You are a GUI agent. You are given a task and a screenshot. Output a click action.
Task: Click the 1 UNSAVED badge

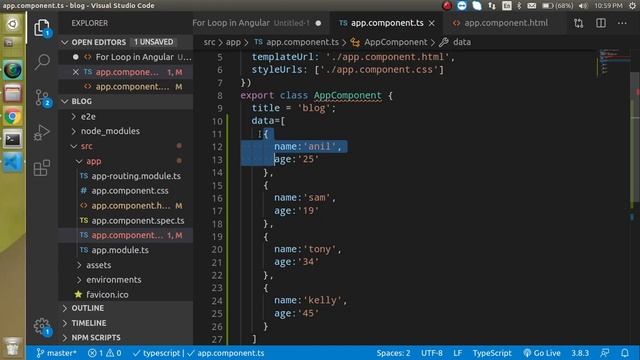coord(153,42)
